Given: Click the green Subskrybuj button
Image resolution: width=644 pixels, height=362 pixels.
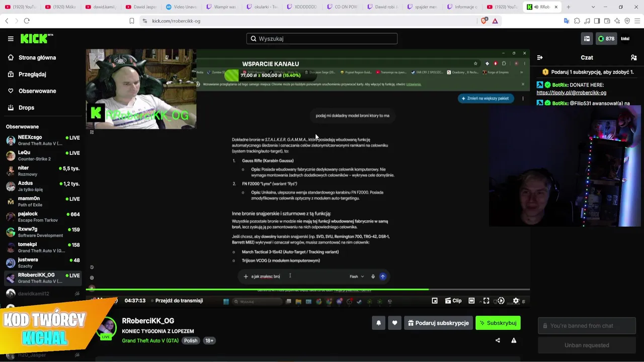Looking at the screenshot, I should (x=498, y=323).
